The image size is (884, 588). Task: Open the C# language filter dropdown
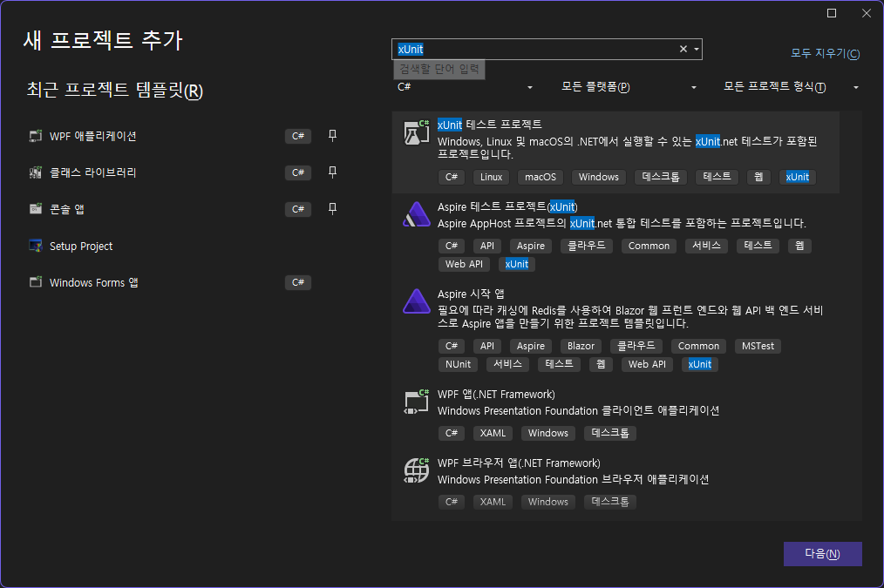(x=465, y=87)
